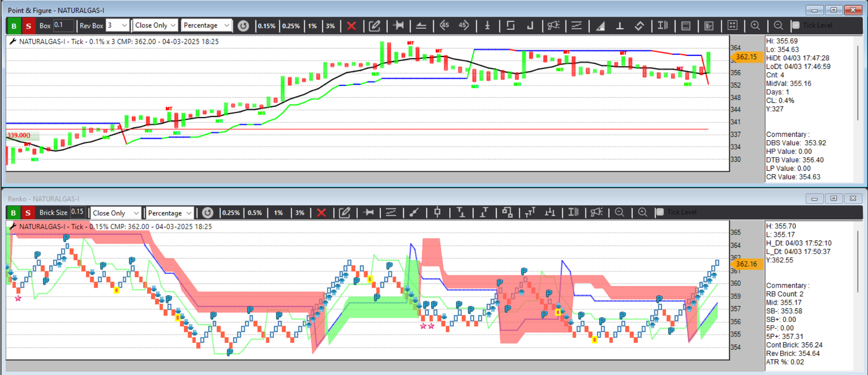
Task: Open the Rev Box dropdown
Action: tap(118, 25)
